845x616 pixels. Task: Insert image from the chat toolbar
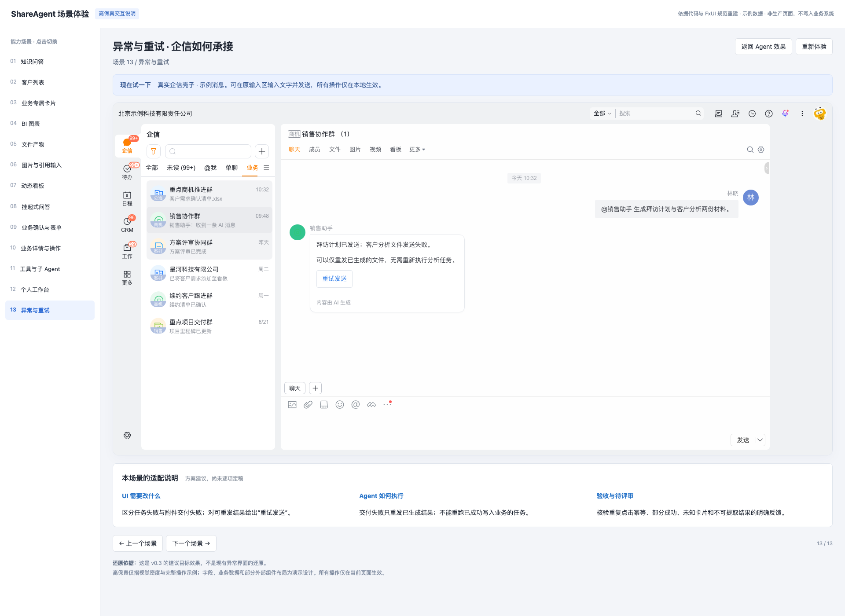point(292,404)
